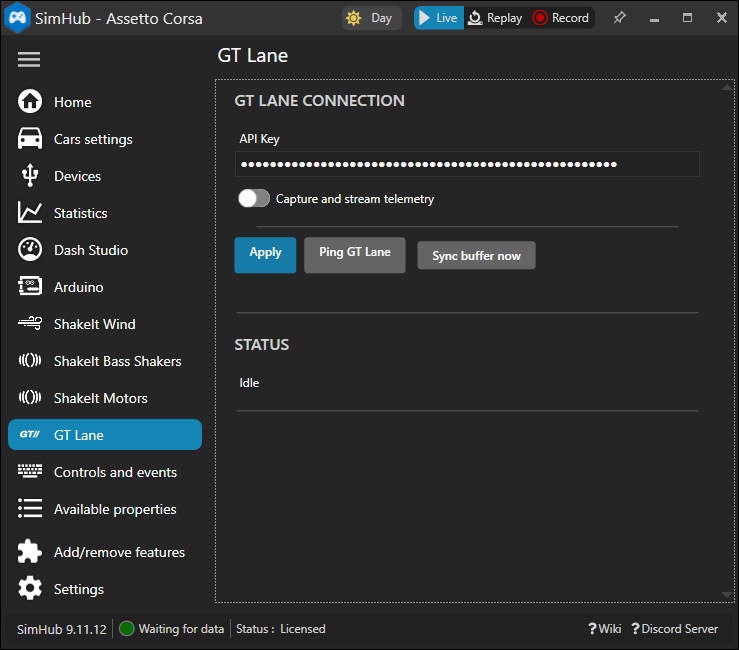Minimize the SimHub window
This screenshot has height=650, width=739.
(654, 19)
